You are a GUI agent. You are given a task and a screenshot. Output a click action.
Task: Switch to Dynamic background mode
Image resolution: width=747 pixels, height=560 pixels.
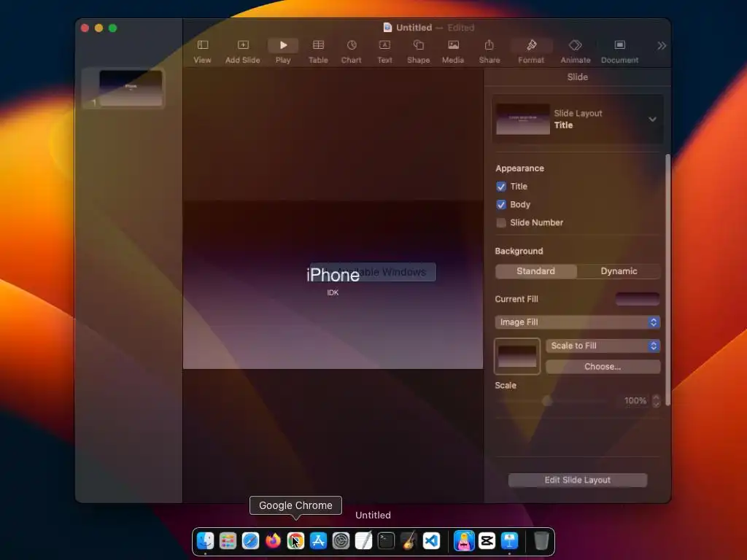click(619, 271)
